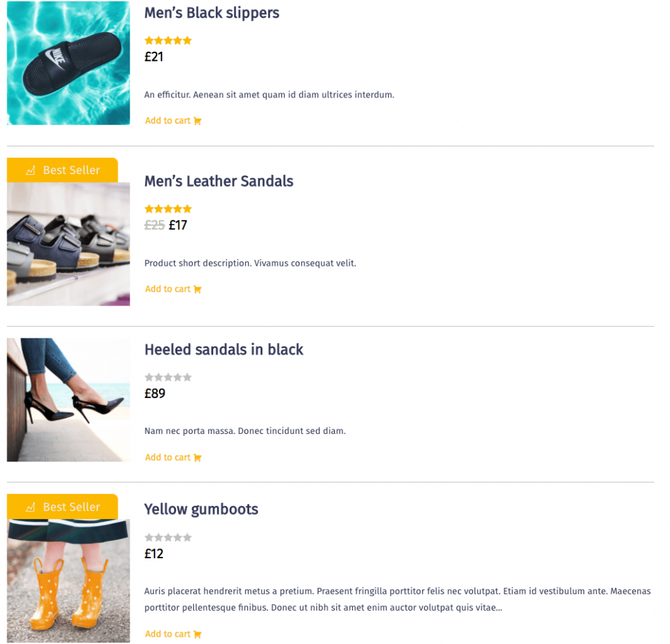
Task: Click the Men's Black slippers title
Action: pos(211,12)
